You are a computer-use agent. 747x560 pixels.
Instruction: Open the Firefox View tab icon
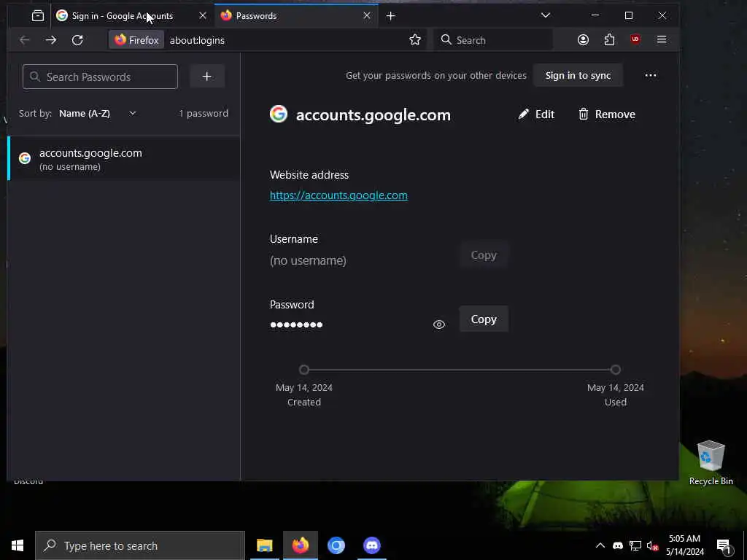(x=38, y=16)
